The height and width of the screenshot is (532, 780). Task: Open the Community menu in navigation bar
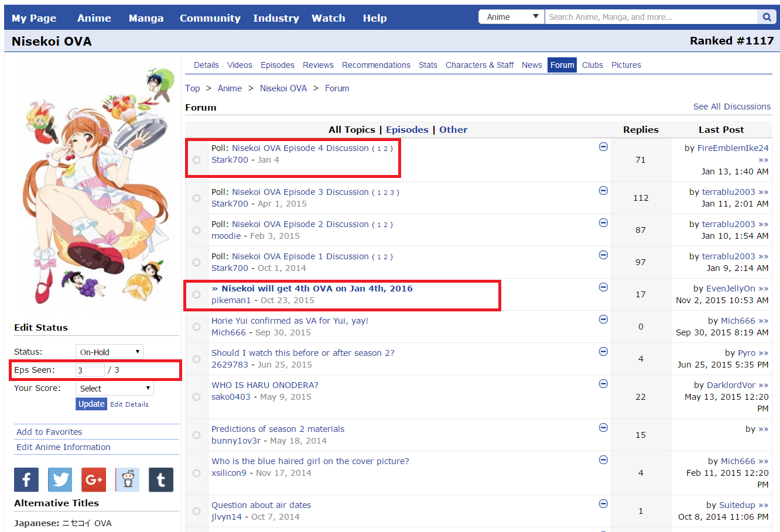(x=210, y=18)
